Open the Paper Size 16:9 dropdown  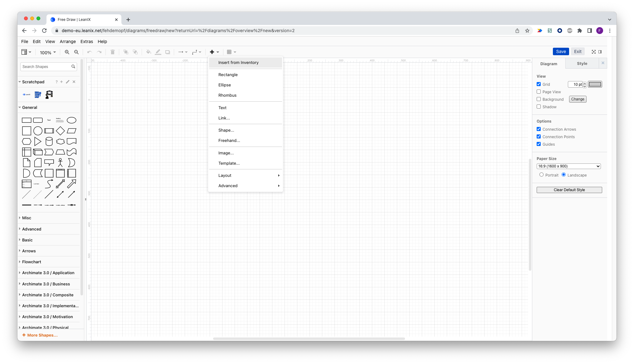point(568,166)
